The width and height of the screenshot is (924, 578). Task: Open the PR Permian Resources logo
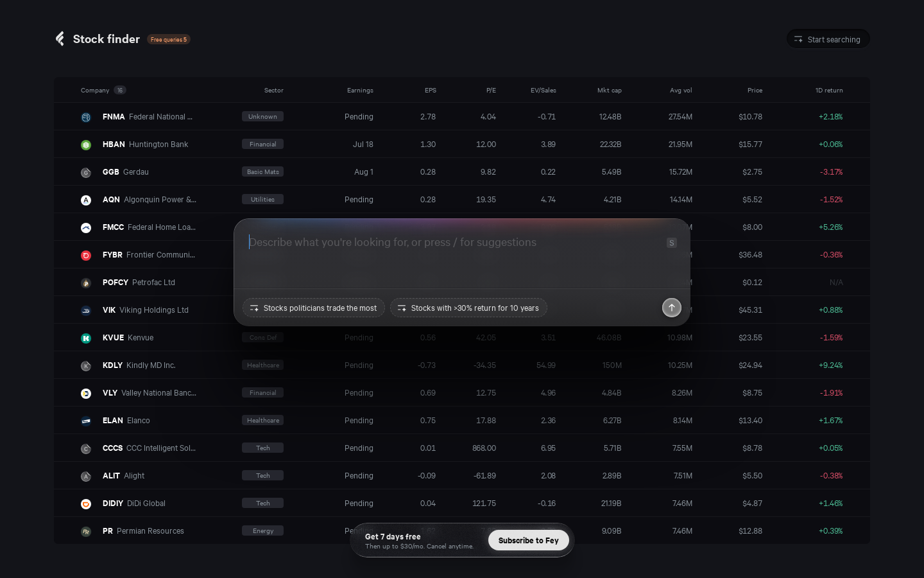pos(86,531)
